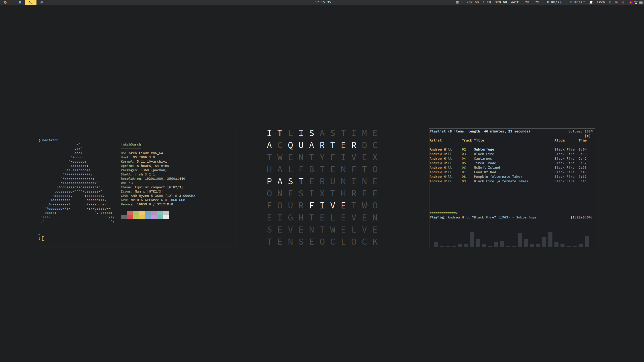Click the Time column header
This screenshot has height=362, width=644.
click(582, 140)
